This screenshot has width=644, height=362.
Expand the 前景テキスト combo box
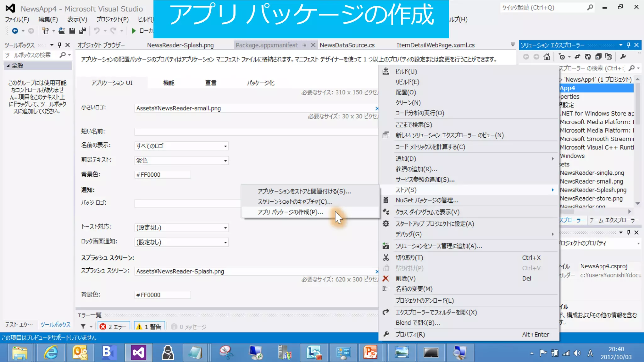(225, 161)
